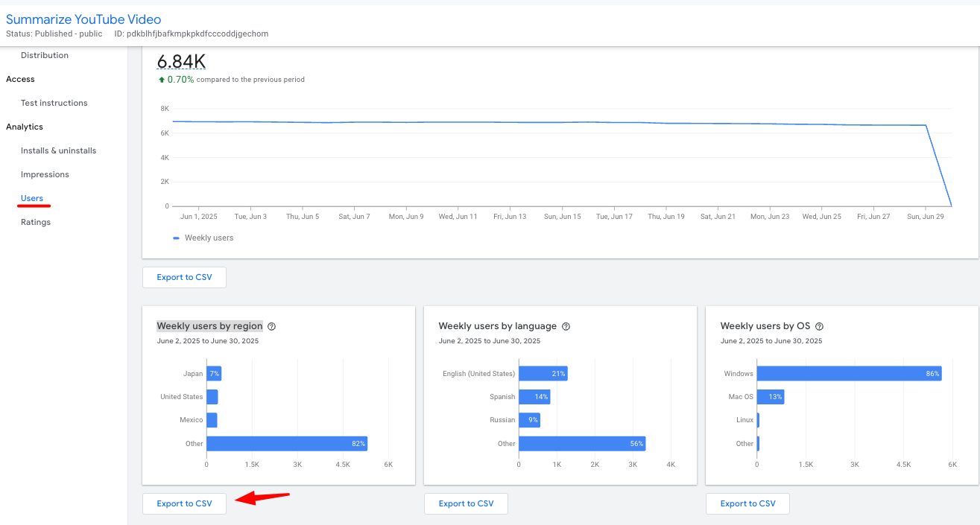Export weekly users by language to CSV

tap(466, 503)
